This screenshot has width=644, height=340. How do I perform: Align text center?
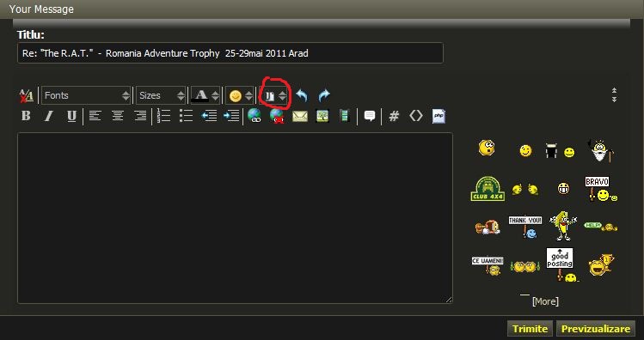click(118, 116)
